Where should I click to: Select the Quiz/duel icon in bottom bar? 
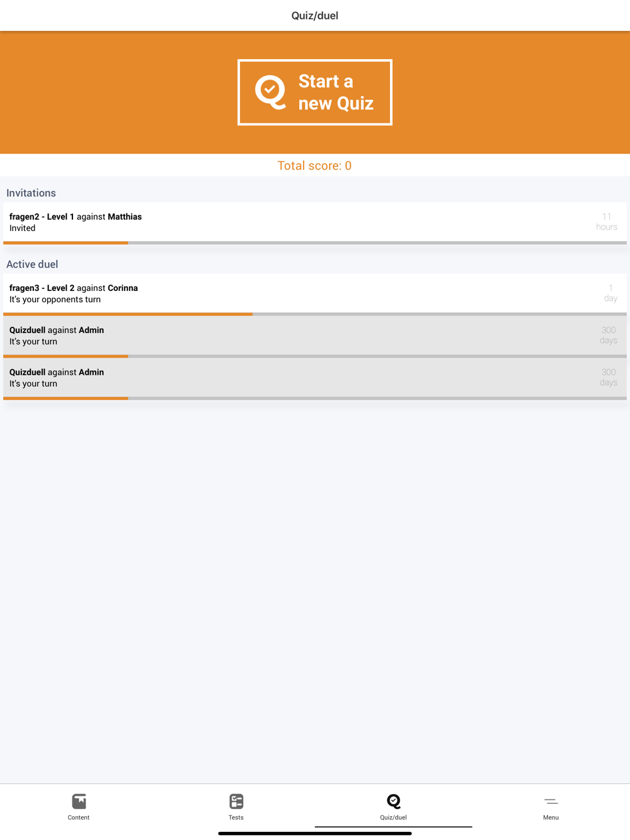coord(394,801)
